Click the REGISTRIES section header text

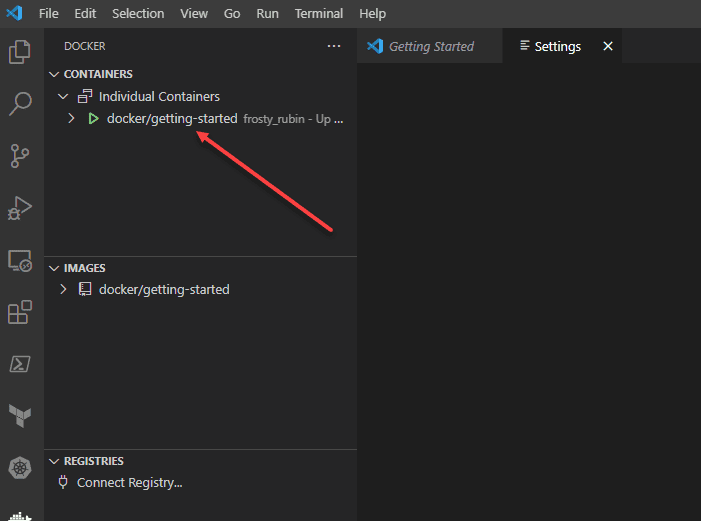pyautogui.click(x=93, y=462)
